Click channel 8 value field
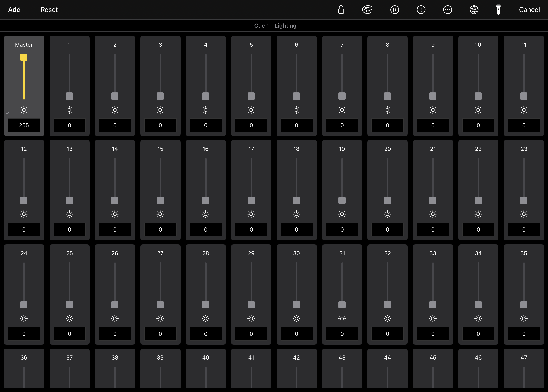Image resolution: width=548 pixels, height=392 pixels. 387,125
